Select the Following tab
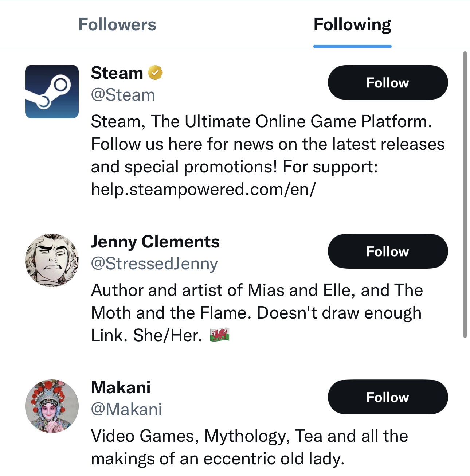This screenshot has width=470, height=476. [x=352, y=25]
